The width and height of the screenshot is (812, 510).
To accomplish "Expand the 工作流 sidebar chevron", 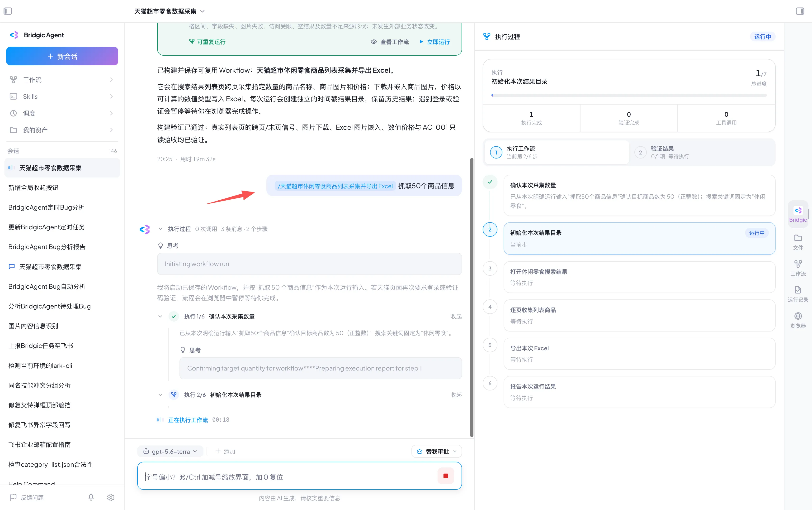I will click(111, 80).
